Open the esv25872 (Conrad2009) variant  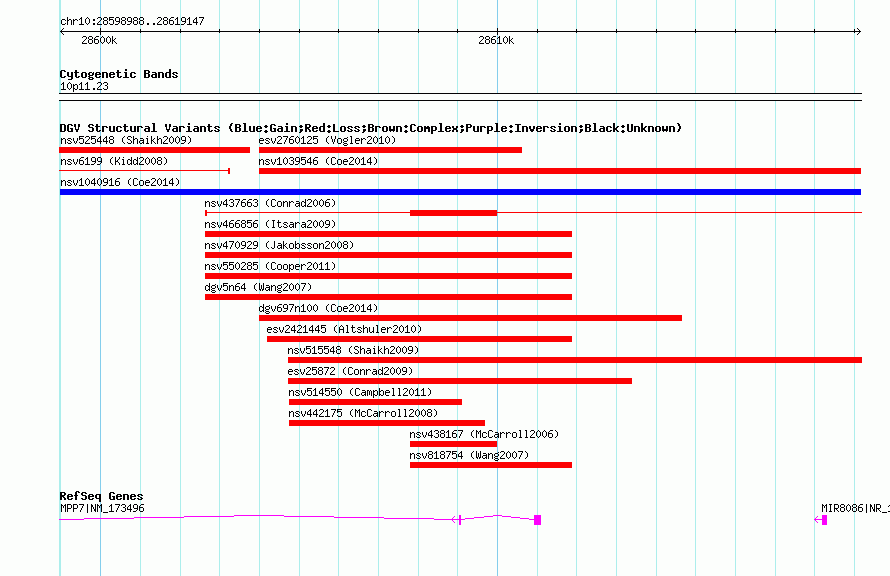(x=350, y=371)
